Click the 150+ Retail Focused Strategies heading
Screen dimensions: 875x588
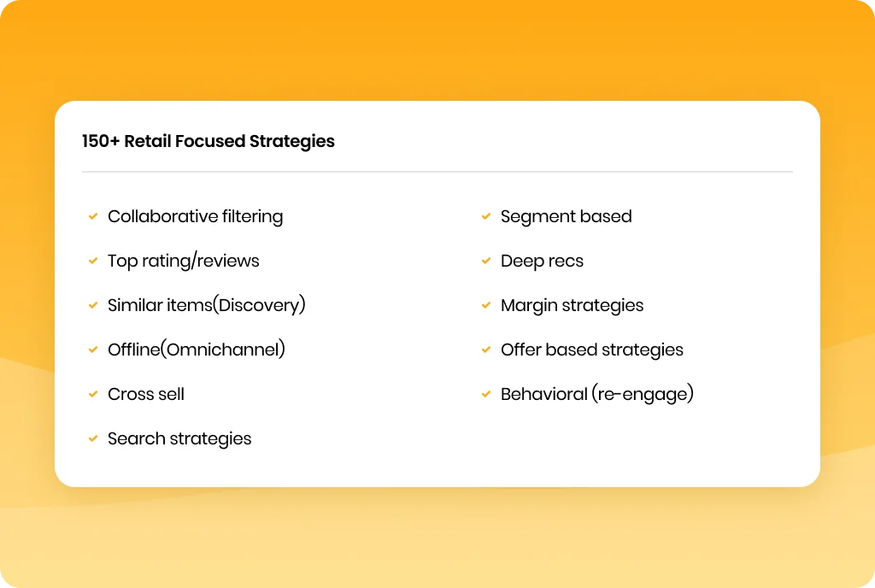click(x=208, y=141)
